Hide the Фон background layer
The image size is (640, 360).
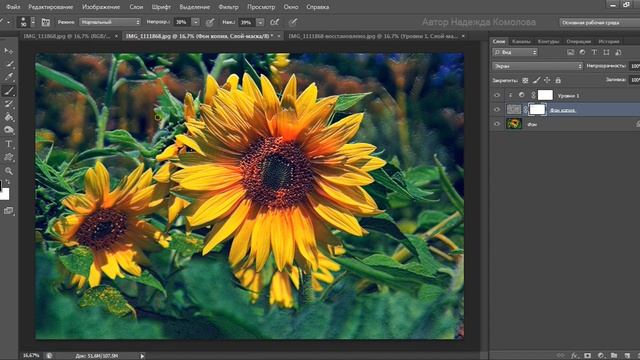pos(497,124)
